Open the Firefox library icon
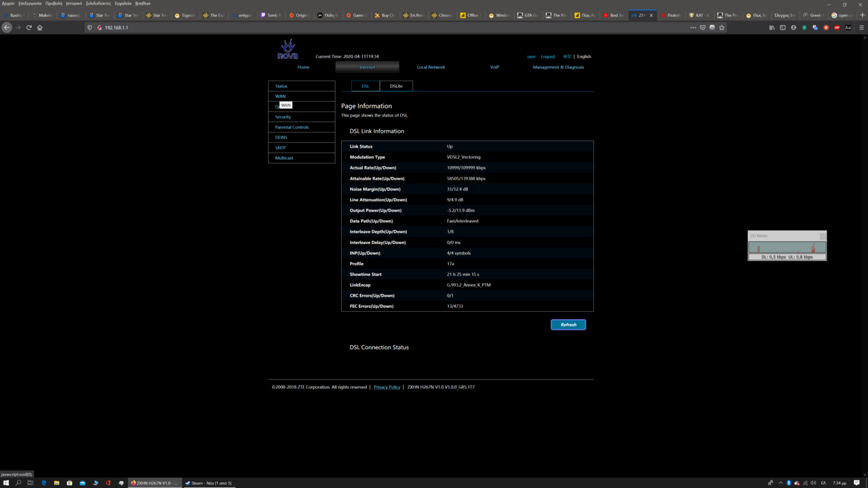 click(x=772, y=28)
